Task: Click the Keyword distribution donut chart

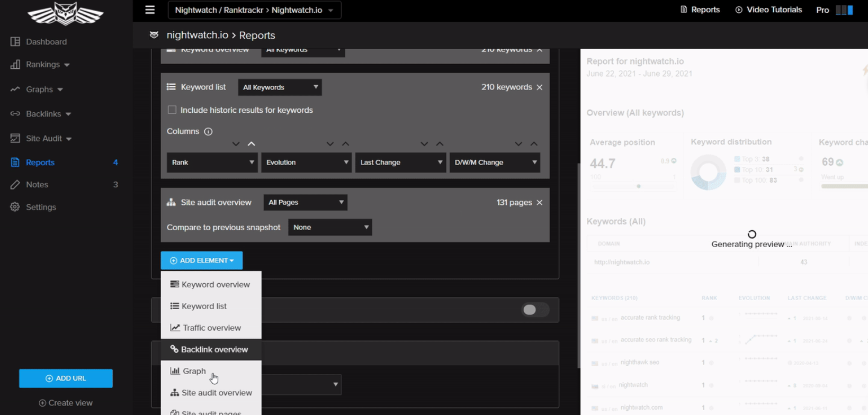Action: click(x=708, y=172)
